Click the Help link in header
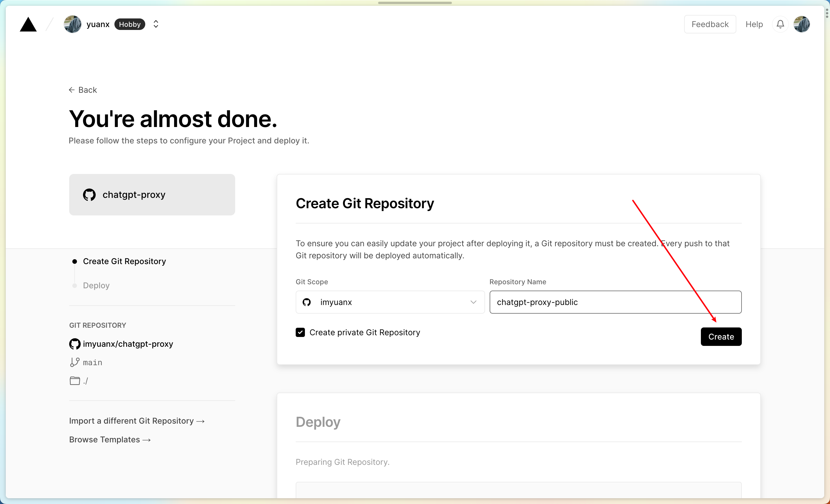The image size is (830, 504). tap(754, 24)
